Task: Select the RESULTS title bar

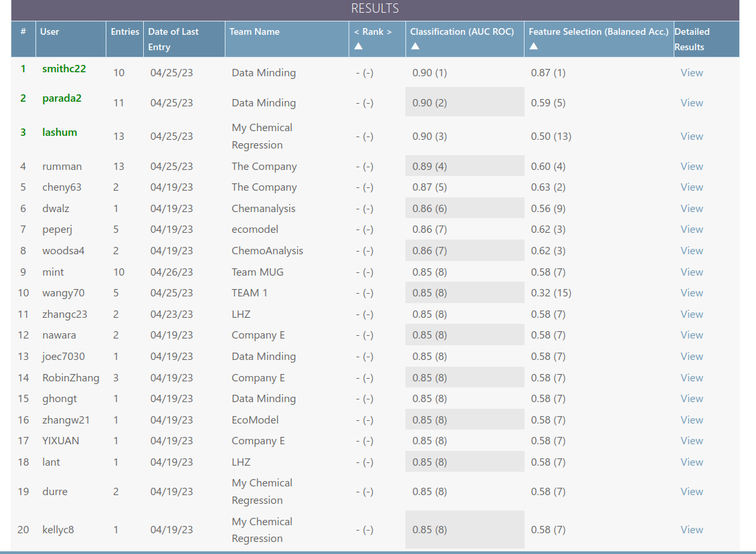Action: 374,9
